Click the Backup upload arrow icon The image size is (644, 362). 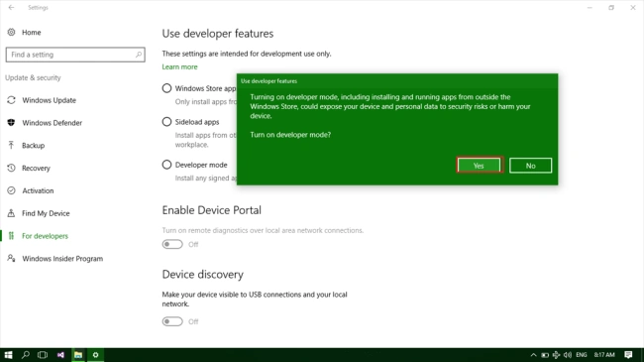(x=11, y=145)
